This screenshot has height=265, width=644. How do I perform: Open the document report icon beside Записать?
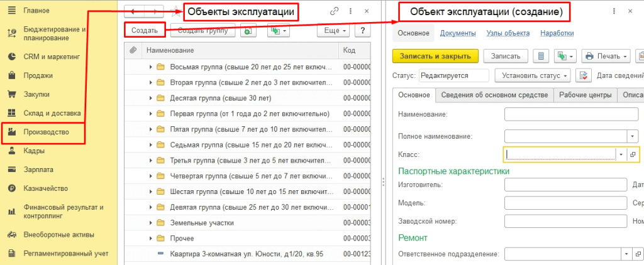point(541,56)
